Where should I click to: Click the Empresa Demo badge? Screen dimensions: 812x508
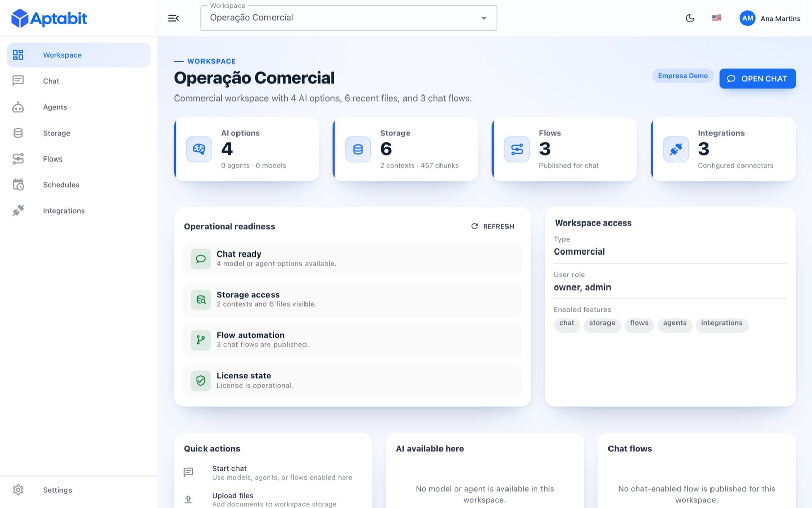683,76
